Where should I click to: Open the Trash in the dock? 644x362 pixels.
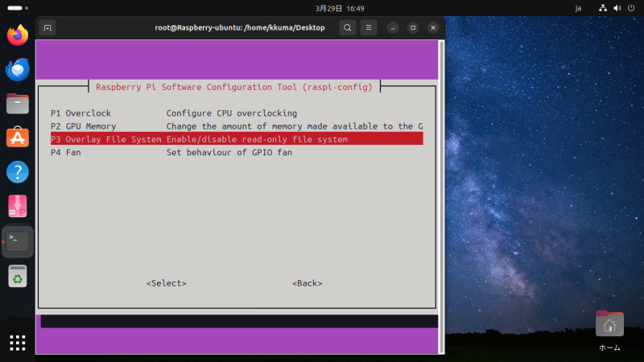(18, 276)
